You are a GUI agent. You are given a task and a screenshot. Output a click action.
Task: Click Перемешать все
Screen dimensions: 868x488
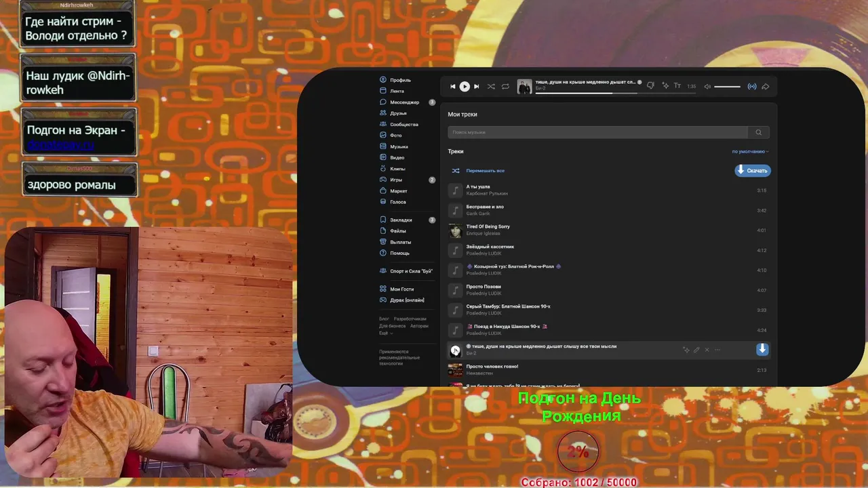coord(479,171)
